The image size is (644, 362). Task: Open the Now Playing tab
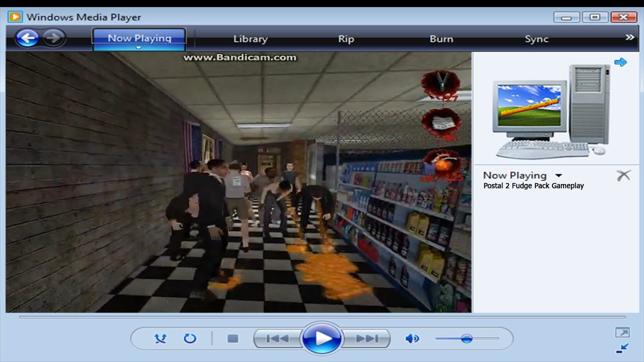tap(139, 38)
